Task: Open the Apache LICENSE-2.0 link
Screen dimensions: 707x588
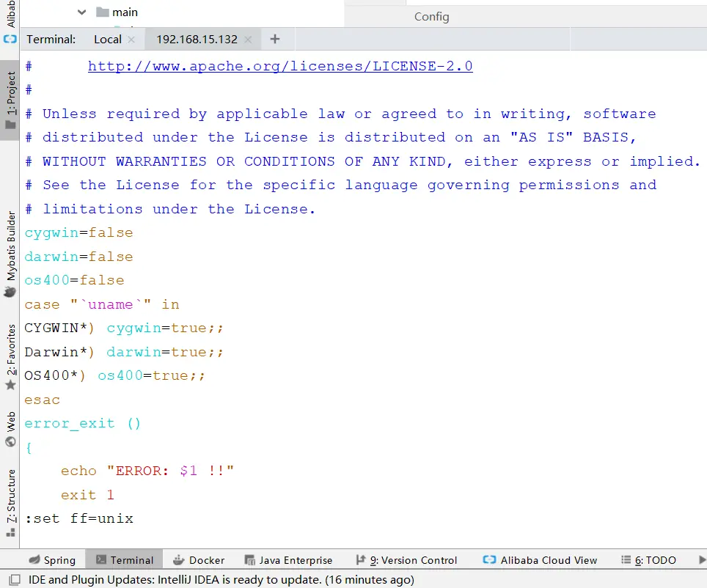Action: point(280,66)
